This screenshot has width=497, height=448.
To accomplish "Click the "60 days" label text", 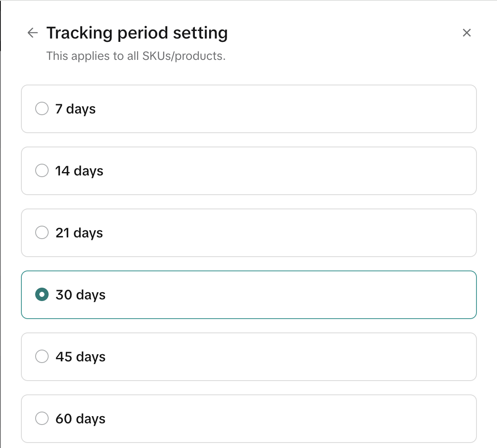I will pyautogui.click(x=80, y=419).
